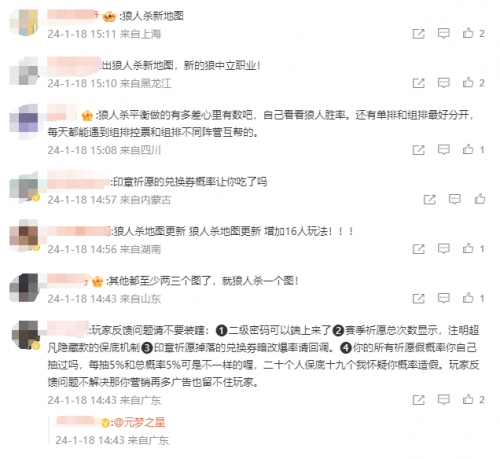Open the blurred username of Shandong commenter
This screenshot has height=459, width=500.
(x=68, y=281)
